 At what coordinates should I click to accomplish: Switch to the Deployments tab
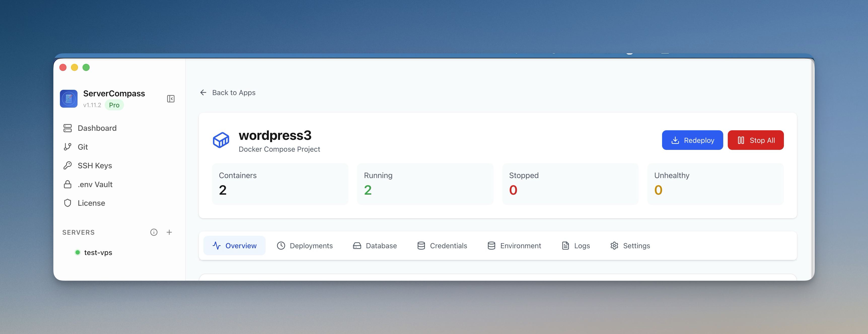click(x=305, y=246)
